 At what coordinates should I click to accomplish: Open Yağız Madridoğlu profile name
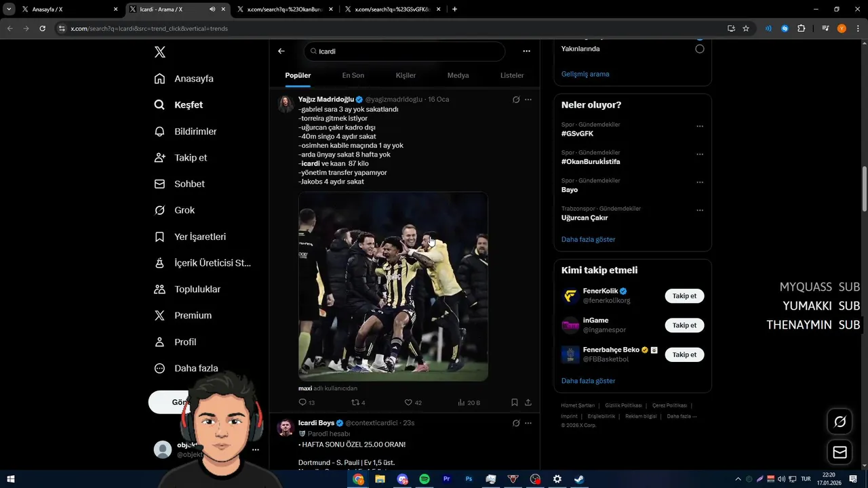coord(327,99)
